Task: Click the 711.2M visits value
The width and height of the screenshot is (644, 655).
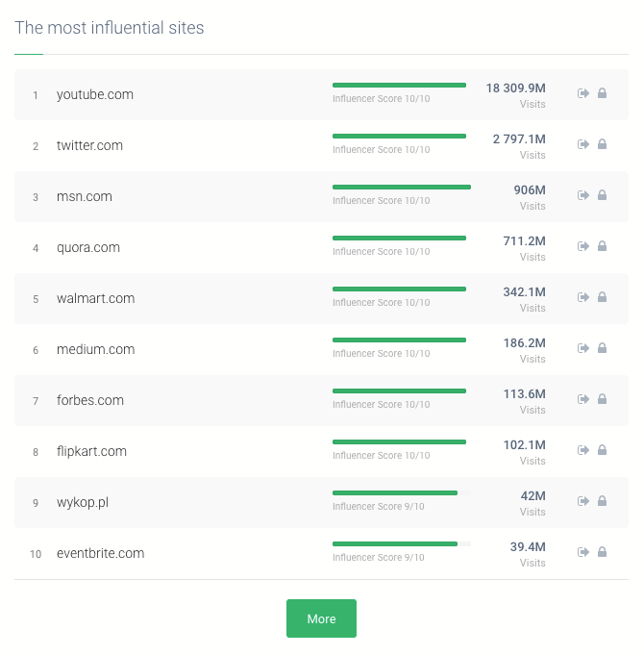Action: pos(524,241)
